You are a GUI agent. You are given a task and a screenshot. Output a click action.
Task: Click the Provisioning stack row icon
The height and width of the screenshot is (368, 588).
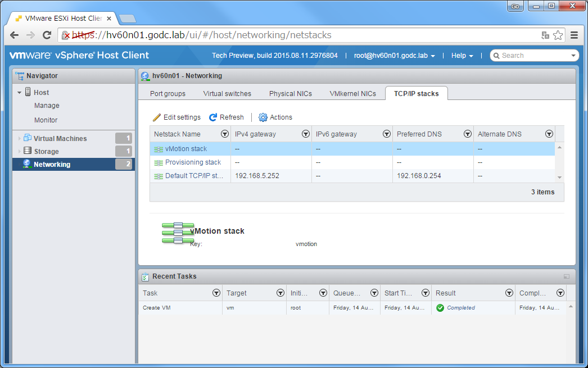point(159,162)
